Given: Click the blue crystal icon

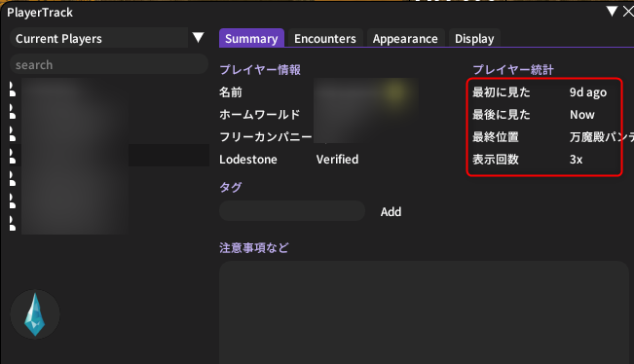Looking at the screenshot, I should [35, 314].
